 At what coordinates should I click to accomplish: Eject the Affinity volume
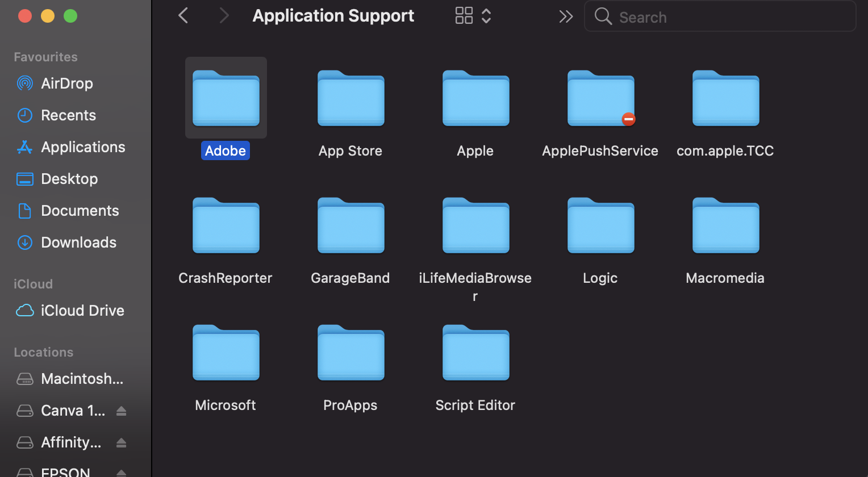pos(121,442)
